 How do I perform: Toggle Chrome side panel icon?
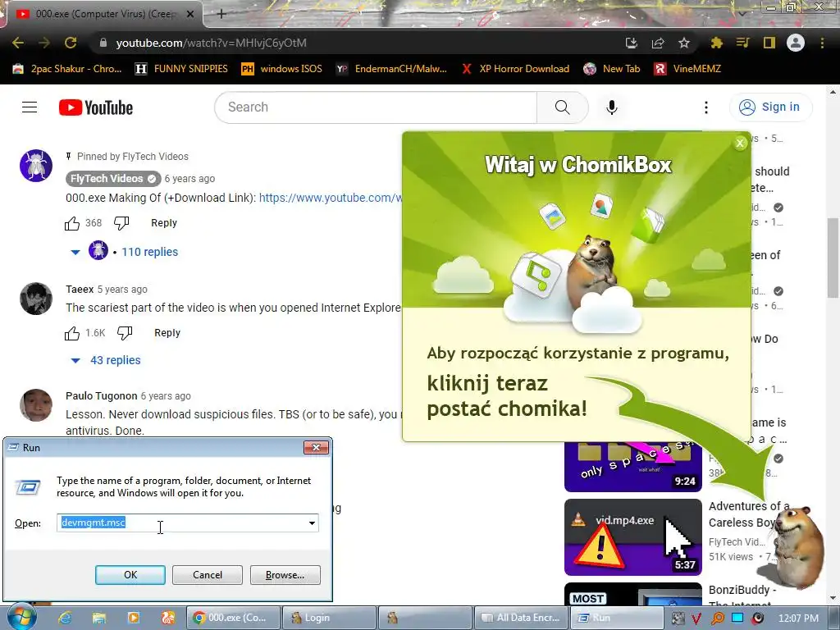pyautogui.click(x=769, y=43)
